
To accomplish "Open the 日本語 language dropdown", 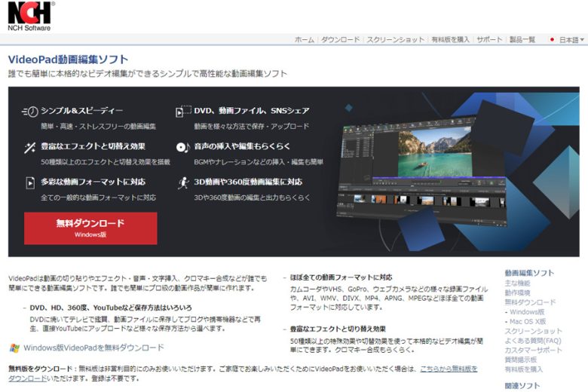I will click(x=571, y=40).
